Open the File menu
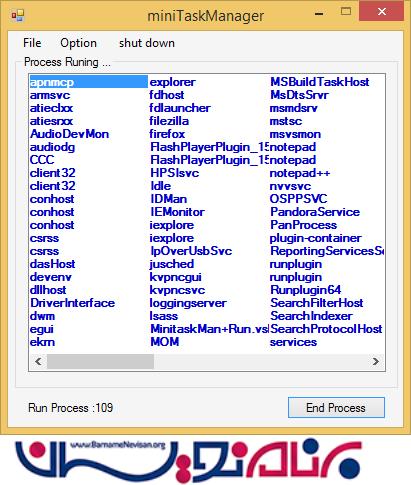The width and height of the screenshot is (411, 485). (32, 43)
